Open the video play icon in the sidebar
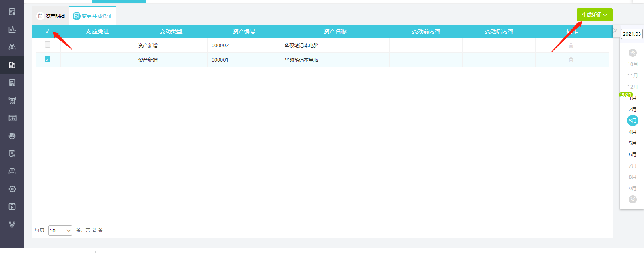The image size is (644, 253). [12, 207]
